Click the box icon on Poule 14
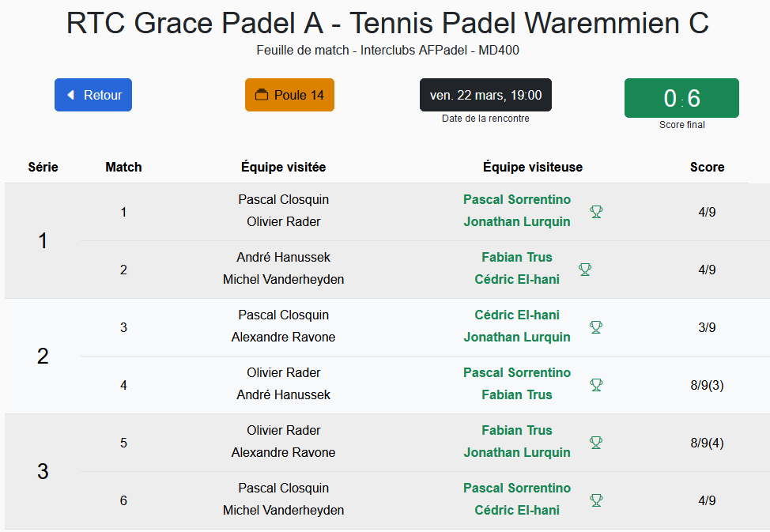Image resolution: width=770 pixels, height=532 pixels. [261, 95]
